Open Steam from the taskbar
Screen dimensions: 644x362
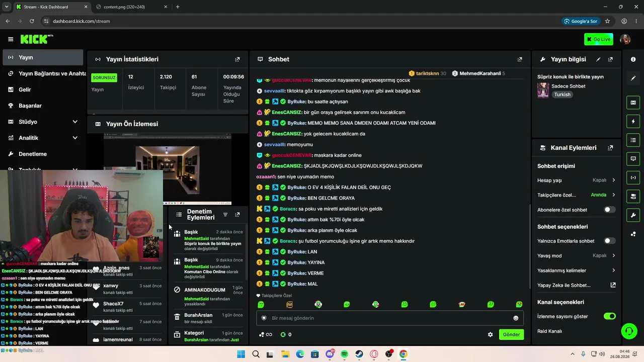tap(359, 354)
